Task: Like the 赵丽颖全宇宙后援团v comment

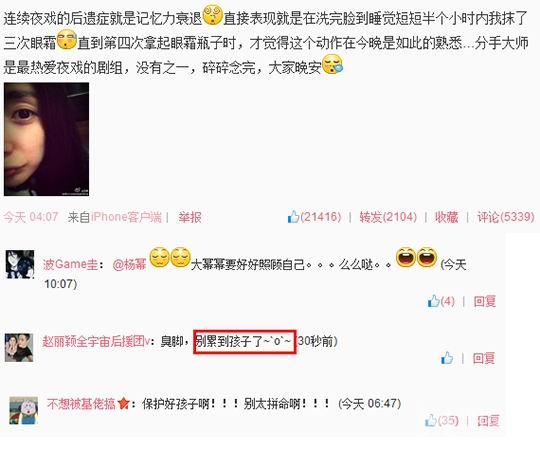Action: click(447, 358)
